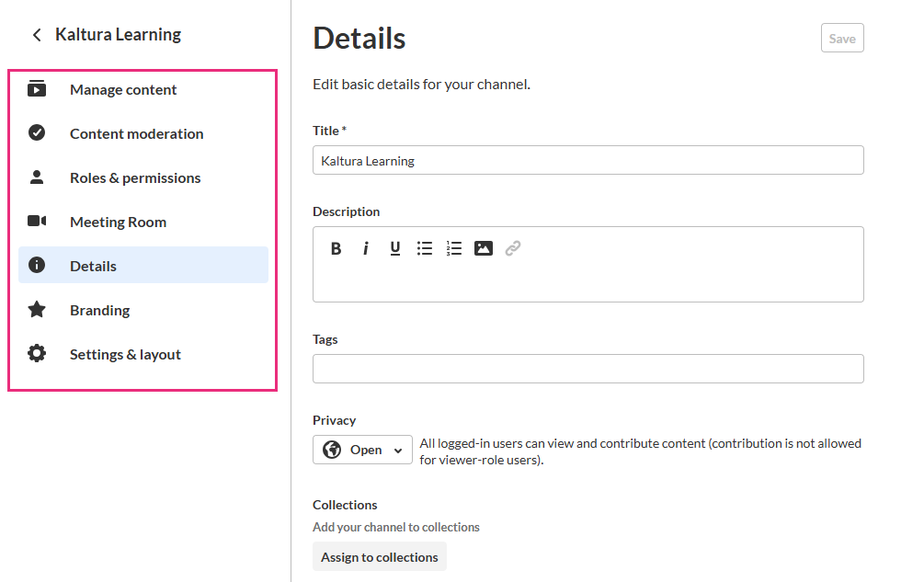
Task: Click the insert link icon
Action: (x=513, y=248)
